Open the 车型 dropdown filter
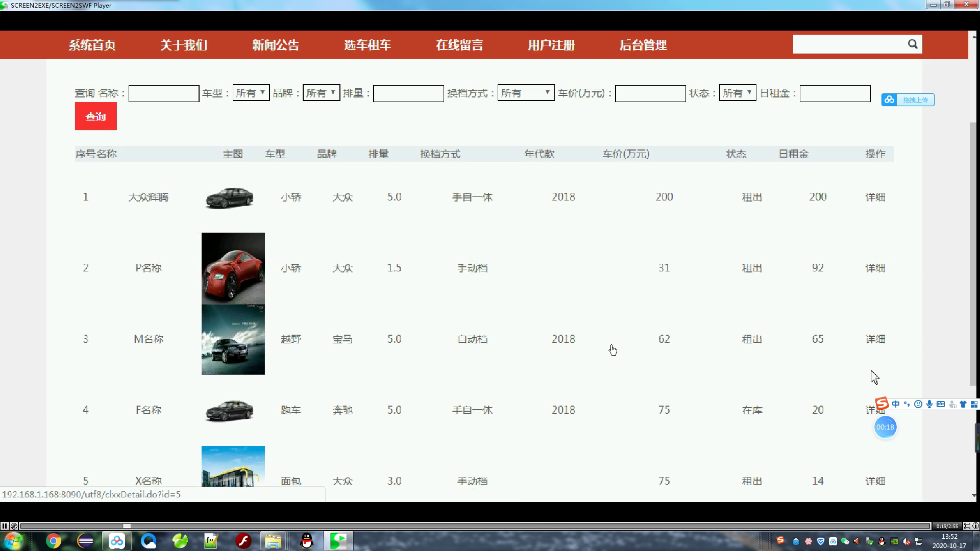The height and width of the screenshot is (551, 980). point(251,93)
